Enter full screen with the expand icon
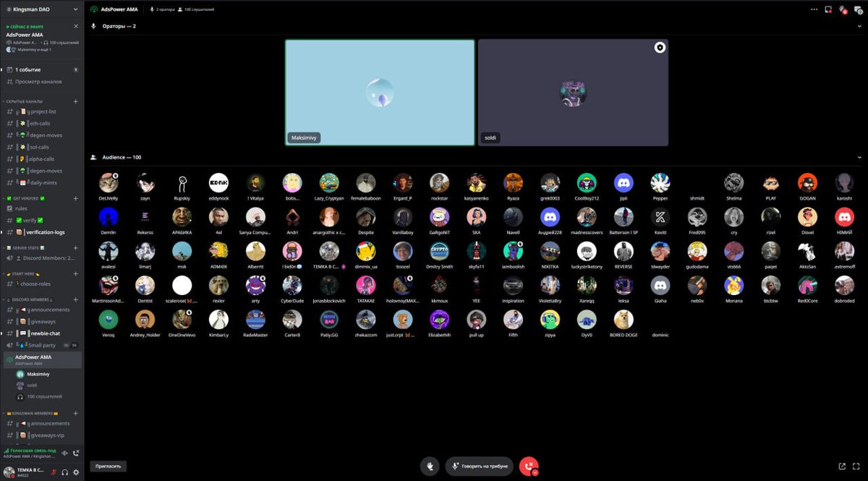Viewport: 868px width, 481px height. 857,467
